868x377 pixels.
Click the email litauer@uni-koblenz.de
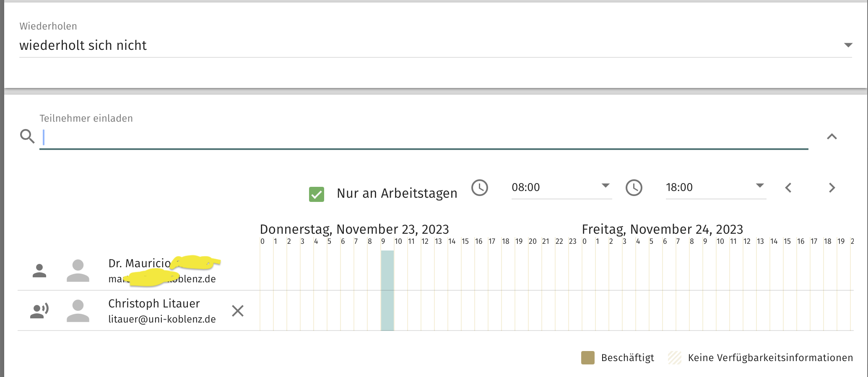coord(162,319)
